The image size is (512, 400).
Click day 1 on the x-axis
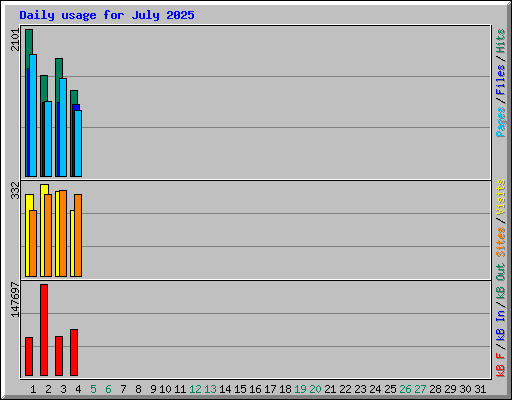(33, 389)
